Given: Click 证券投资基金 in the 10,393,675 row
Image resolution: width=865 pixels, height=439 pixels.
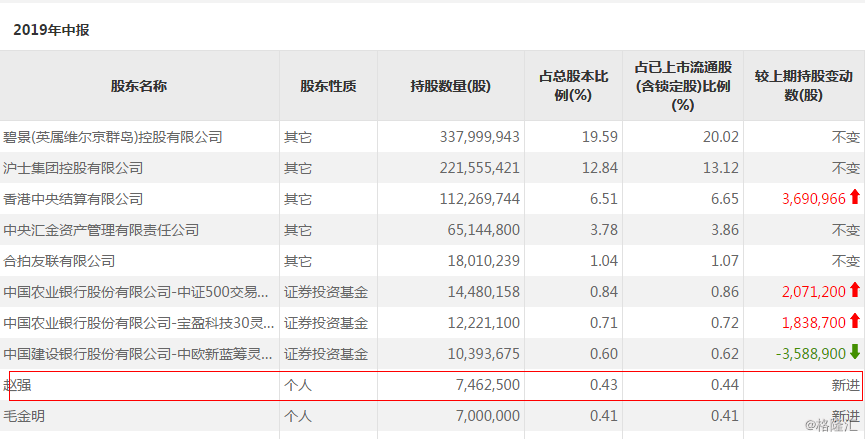Looking at the screenshot, I should (x=326, y=354).
